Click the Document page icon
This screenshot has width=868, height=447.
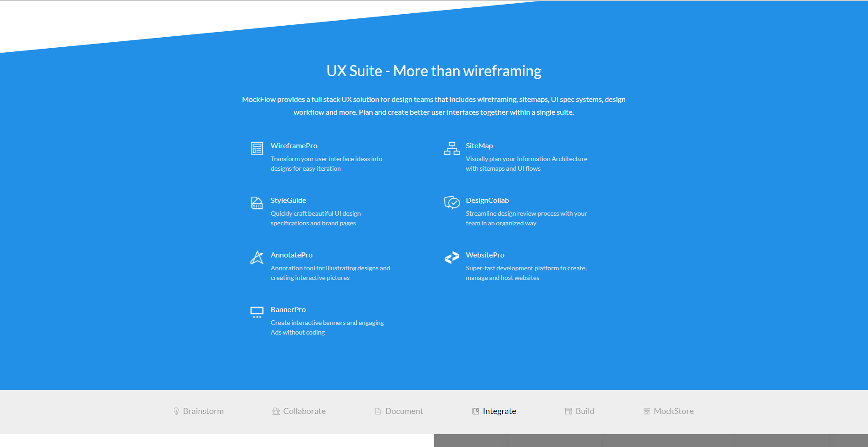coord(378,411)
